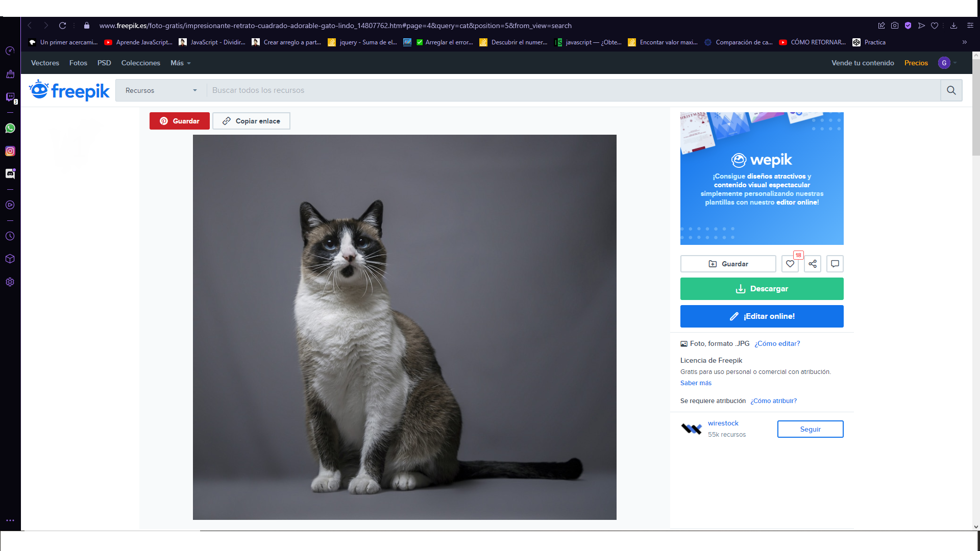Image resolution: width=980 pixels, height=551 pixels.
Task: Go to Colecciones in top menu
Action: point(140,63)
